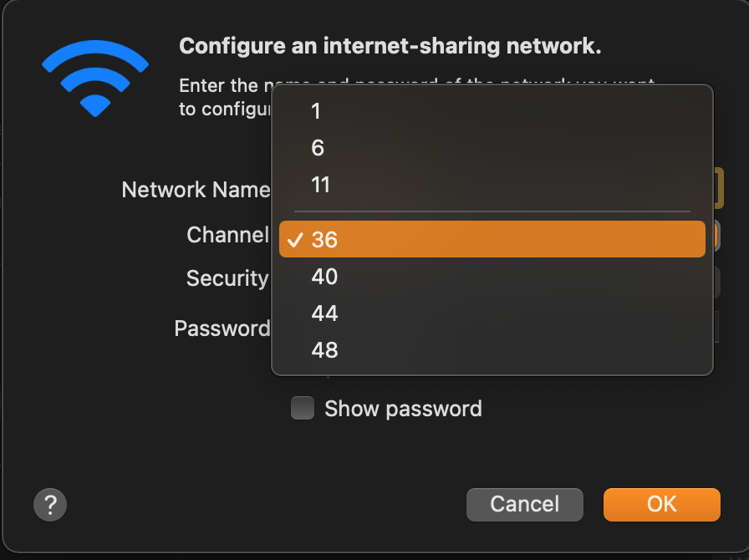
Task: Select channel 48 at the menu bottom
Action: click(x=324, y=350)
